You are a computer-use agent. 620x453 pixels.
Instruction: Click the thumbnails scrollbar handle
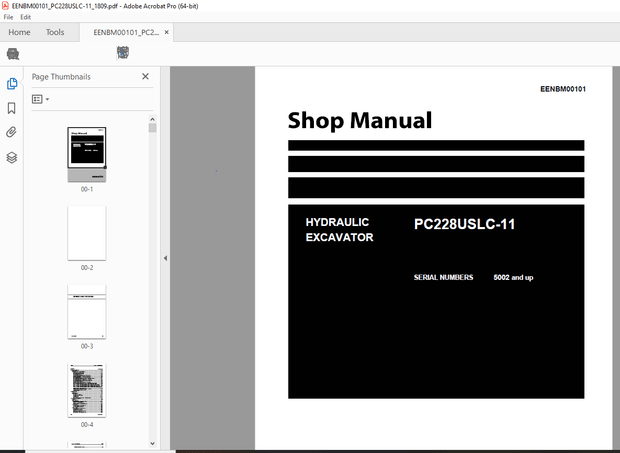tap(153, 128)
